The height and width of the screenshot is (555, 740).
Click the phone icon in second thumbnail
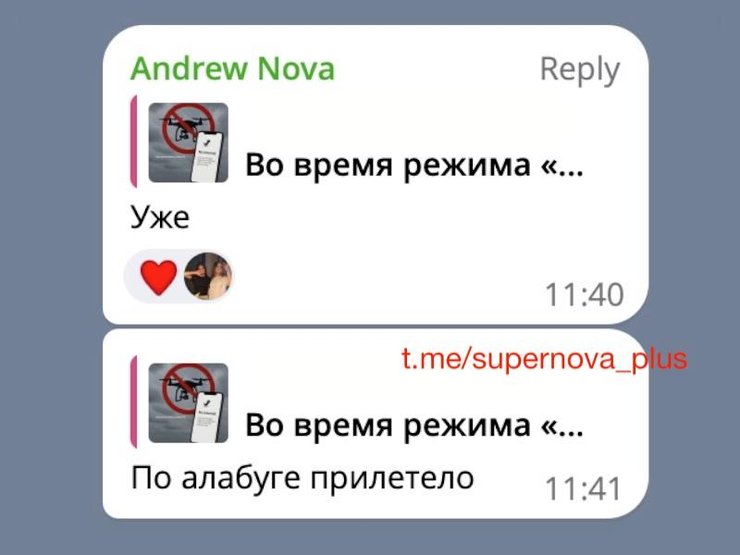coord(207,417)
